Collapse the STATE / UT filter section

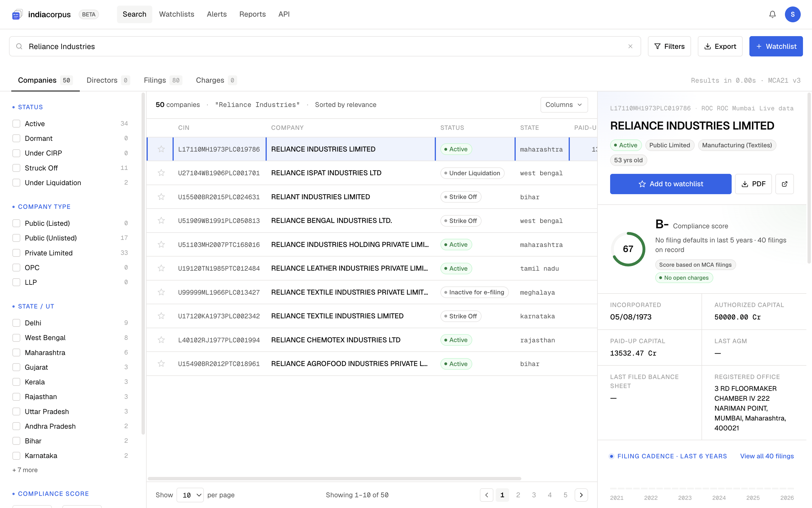point(33,306)
